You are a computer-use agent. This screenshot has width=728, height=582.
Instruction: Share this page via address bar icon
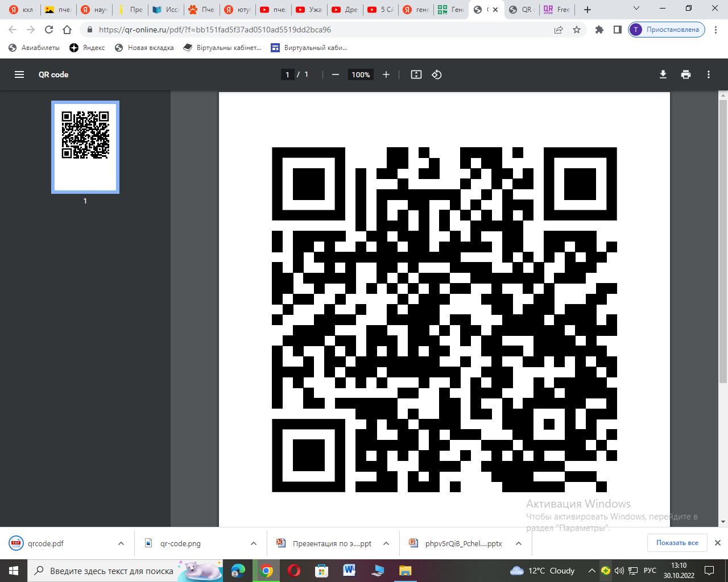(559, 30)
